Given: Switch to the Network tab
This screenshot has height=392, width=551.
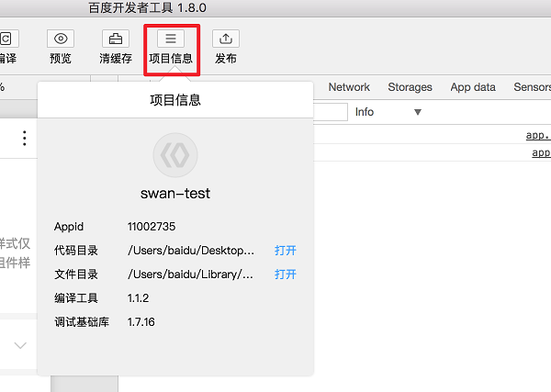Looking at the screenshot, I should tap(349, 87).
